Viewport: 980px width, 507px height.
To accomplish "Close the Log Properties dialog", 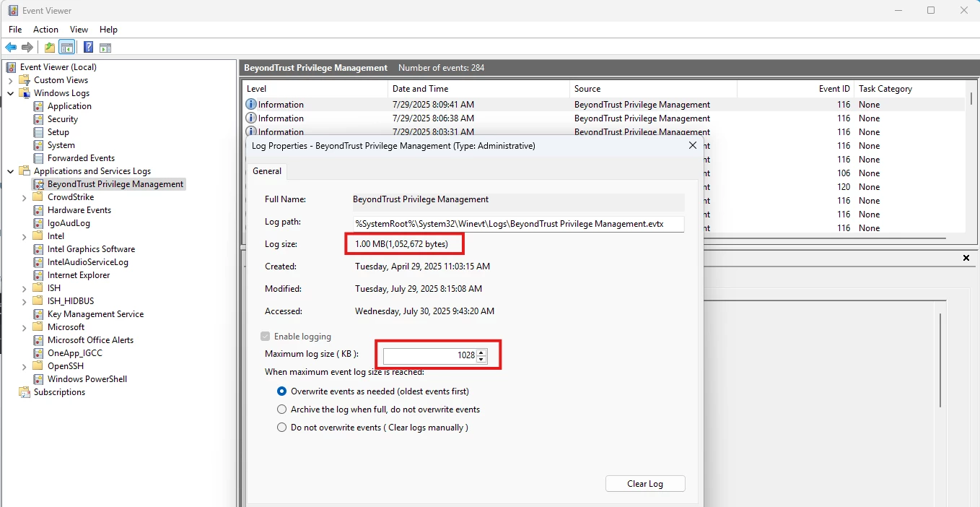I will pos(693,145).
